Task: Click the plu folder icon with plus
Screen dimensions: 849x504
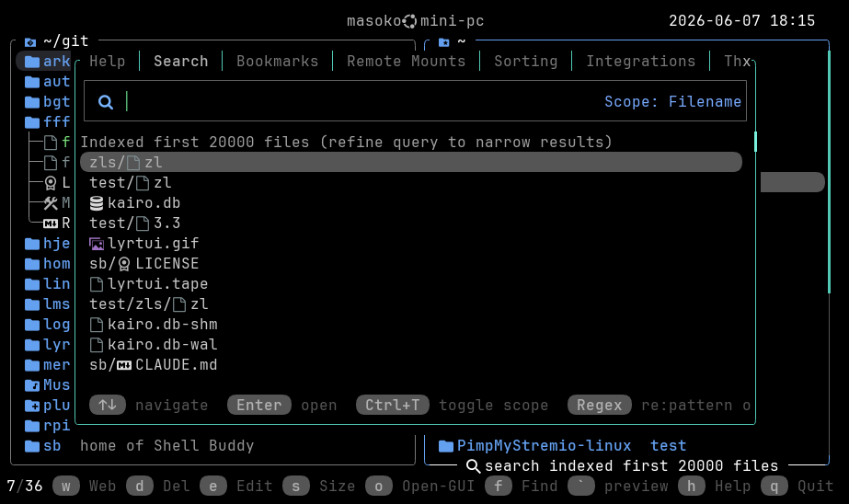Action: 32,406
